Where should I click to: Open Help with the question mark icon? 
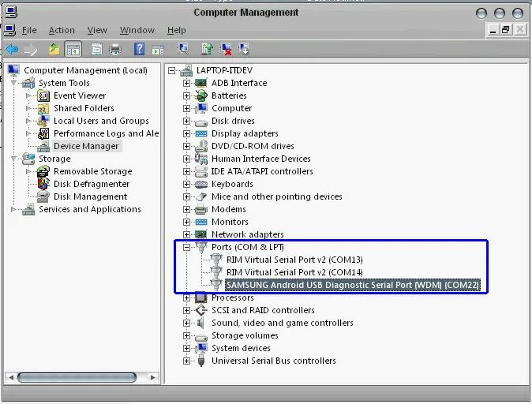click(x=139, y=50)
